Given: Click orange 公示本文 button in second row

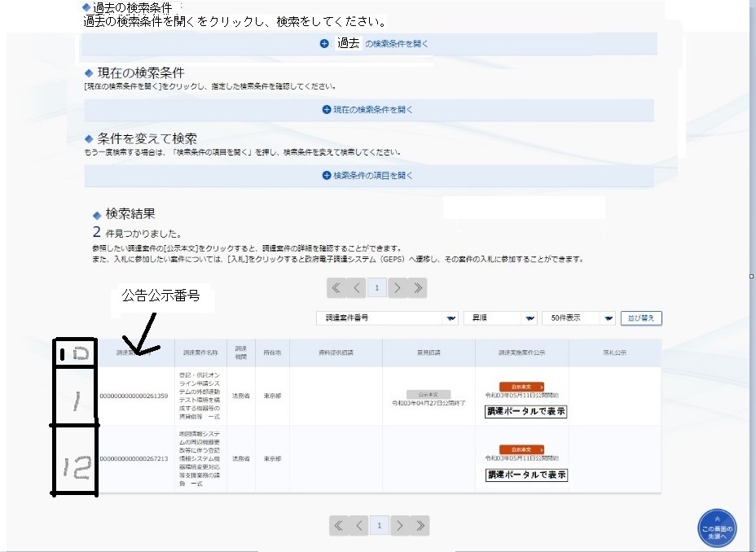Looking at the screenshot, I should [521, 449].
